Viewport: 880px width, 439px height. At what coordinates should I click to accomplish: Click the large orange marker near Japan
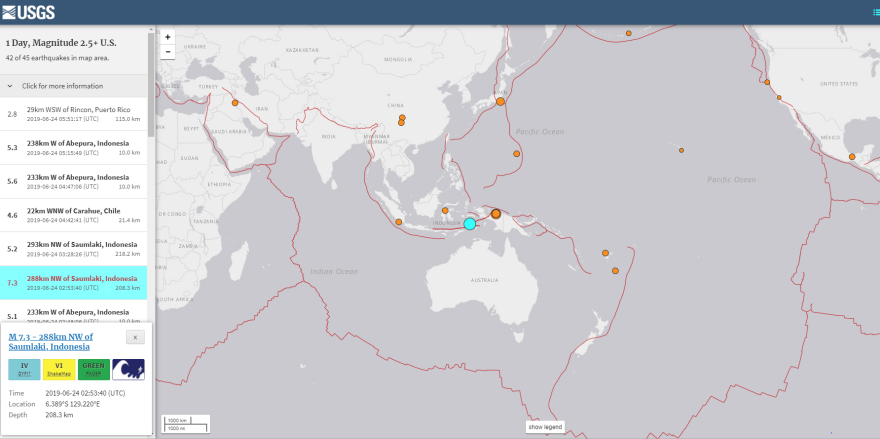[x=500, y=101]
